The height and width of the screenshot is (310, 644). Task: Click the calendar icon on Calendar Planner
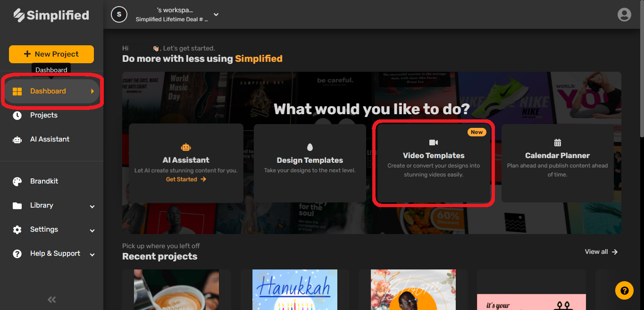558,142
